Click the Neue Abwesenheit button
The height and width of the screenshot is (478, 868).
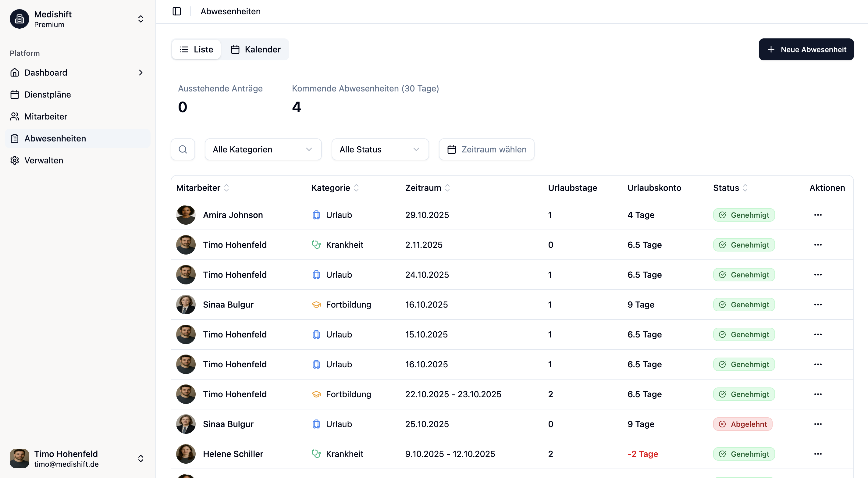pos(806,50)
